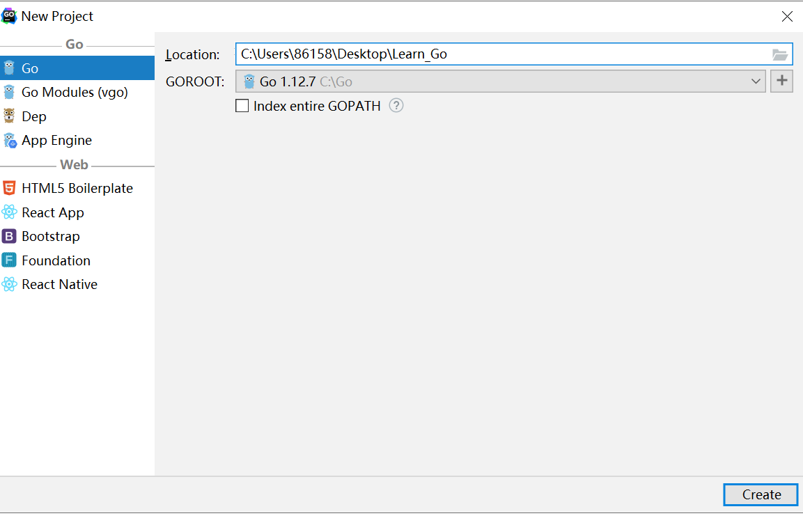Image resolution: width=803 pixels, height=532 pixels.
Task: Click the Go section header
Action: click(x=75, y=45)
